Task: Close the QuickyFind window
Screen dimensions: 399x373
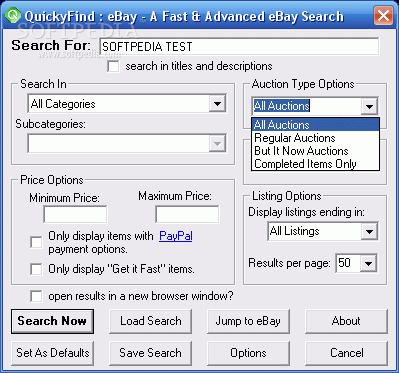Action: pyautogui.click(x=383, y=16)
